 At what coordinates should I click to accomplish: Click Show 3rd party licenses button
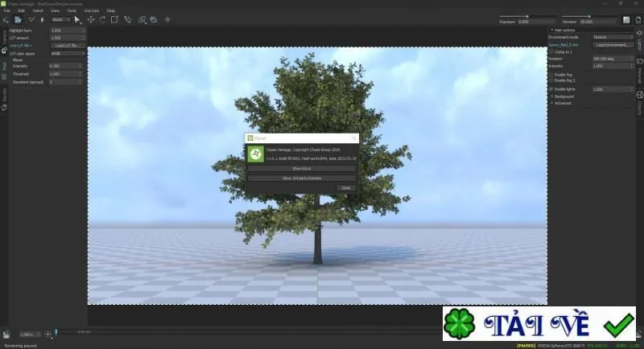click(302, 179)
